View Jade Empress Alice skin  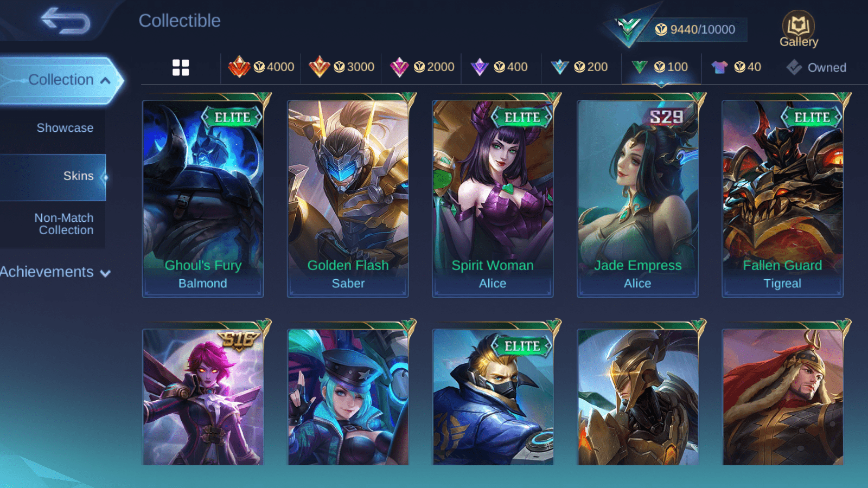point(637,198)
